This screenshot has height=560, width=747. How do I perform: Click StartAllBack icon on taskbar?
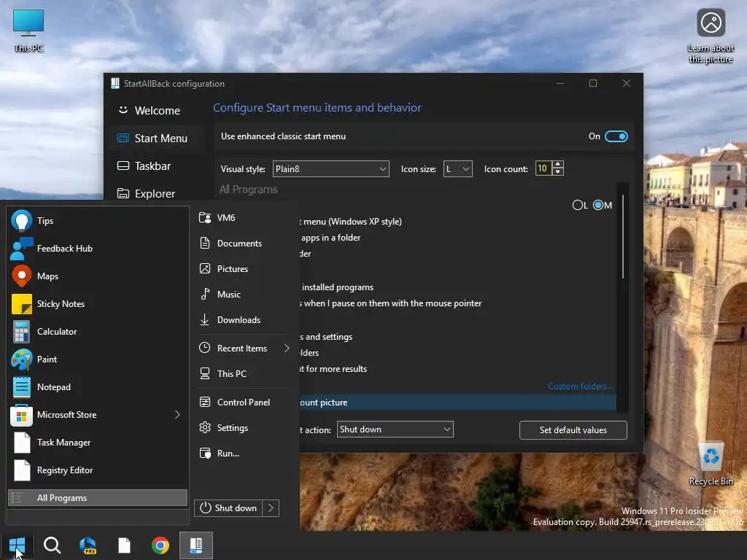pyautogui.click(x=196, y=545)
